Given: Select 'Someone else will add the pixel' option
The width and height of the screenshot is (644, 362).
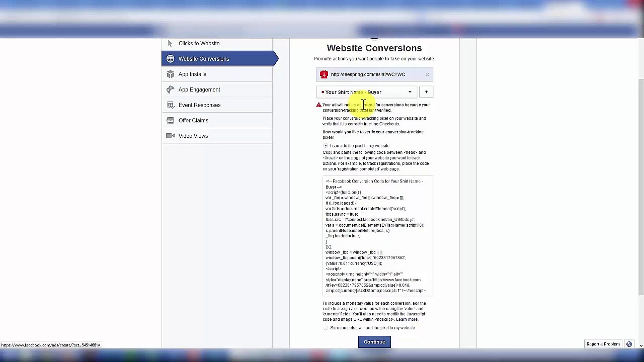Looking at the screenshot, I should 326,328.
